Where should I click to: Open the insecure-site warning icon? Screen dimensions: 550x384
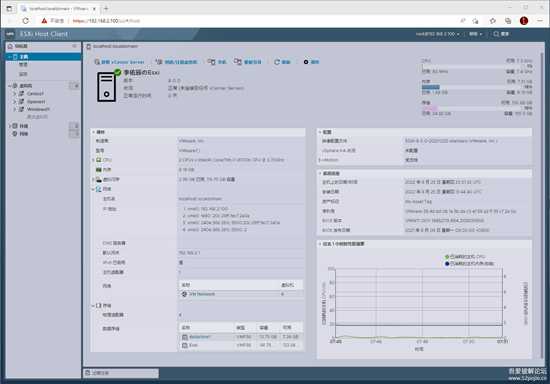tap(44, 21)
